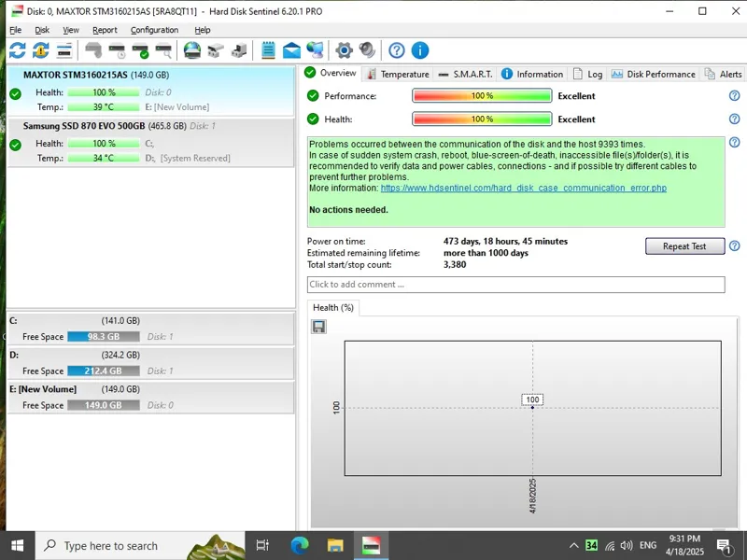This screenshot has width=747, height=560.
Task: Click the globe and monitor toolbar icon
Action: coord(315,50)
